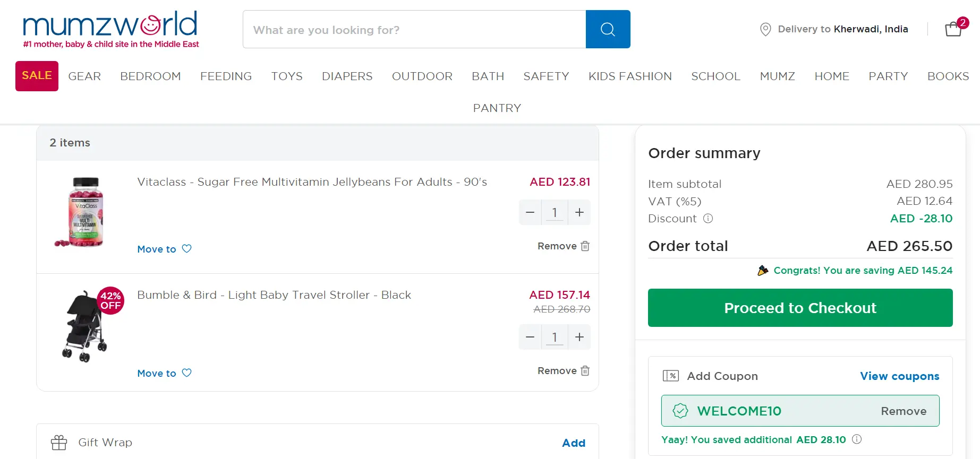Click the Discount info icon

pos(708,218)
